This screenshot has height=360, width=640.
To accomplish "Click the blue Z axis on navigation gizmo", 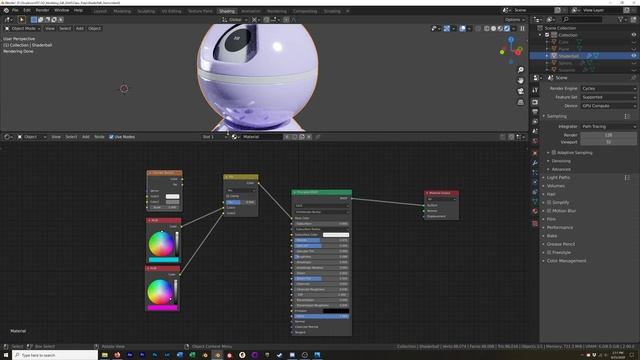I will pyautogui.click(x=511, y=40).
